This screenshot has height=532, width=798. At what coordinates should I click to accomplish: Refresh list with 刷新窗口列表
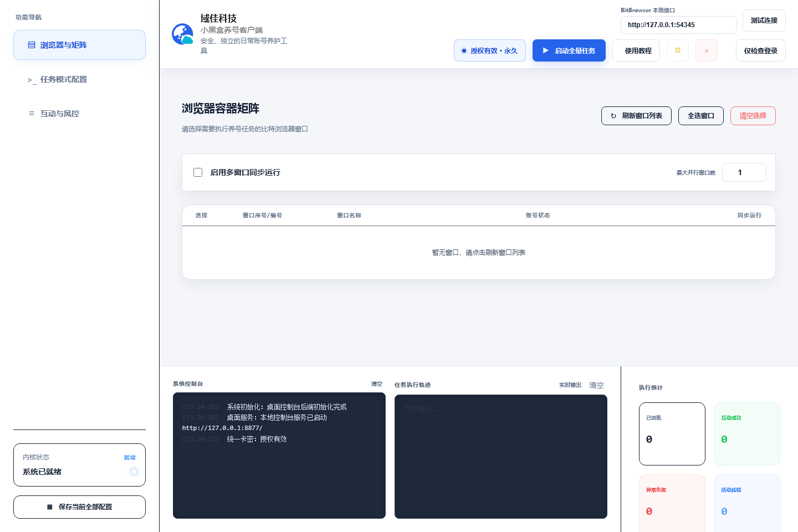click(636, 116)
